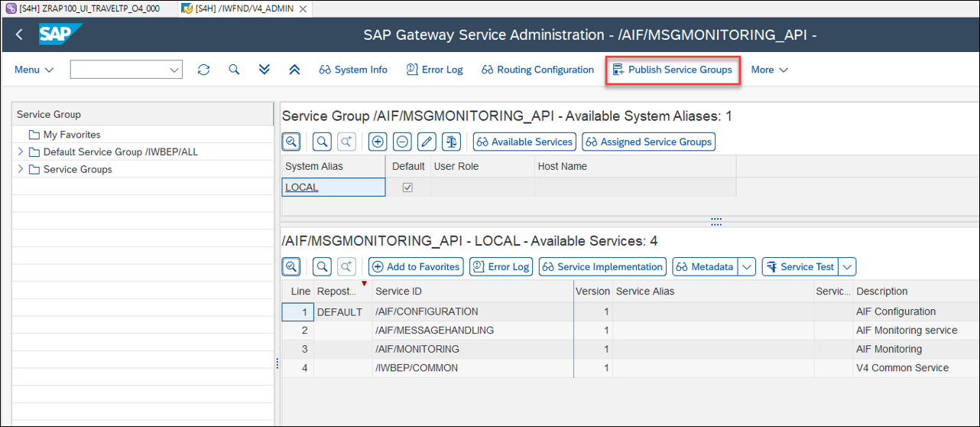
Task: Click Available Services button
Action: pyautogui.click(x=524, y=142)
